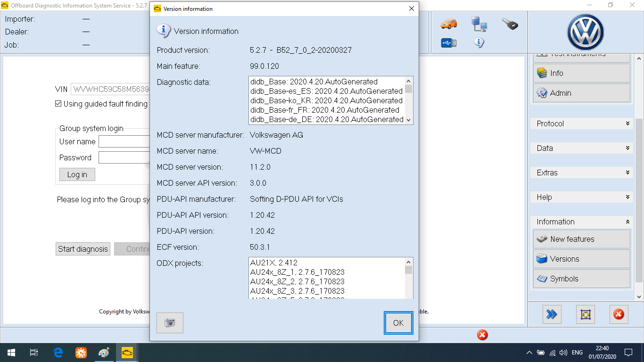Select didb_Base-de_DE entry in diagnostic data
This screenshot has height=362, width=644.
click(327, 119)
